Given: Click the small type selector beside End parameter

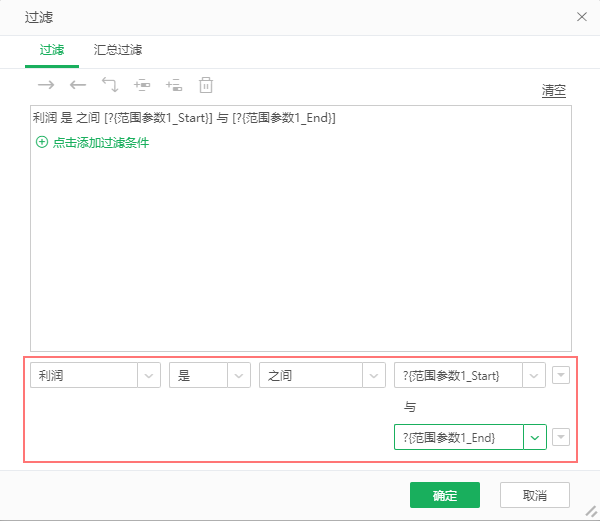Looking at the screenshot, I should click(x=561, y=437).
